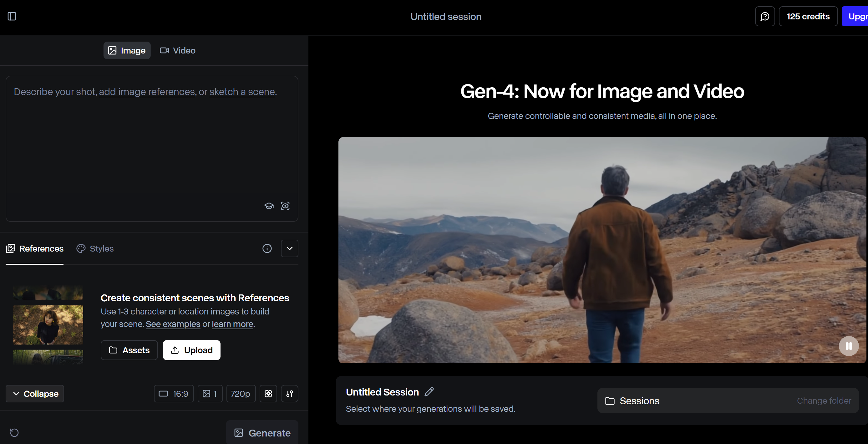Screen dimensions: 868x444
Task: Click the prompt tips graduation cap icon
Action: 269,206
